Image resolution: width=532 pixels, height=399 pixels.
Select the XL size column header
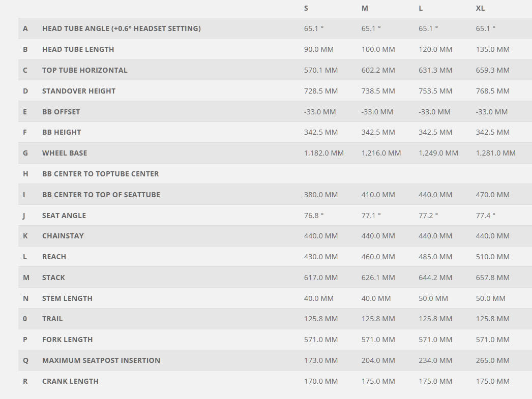(x=480, y=8)
